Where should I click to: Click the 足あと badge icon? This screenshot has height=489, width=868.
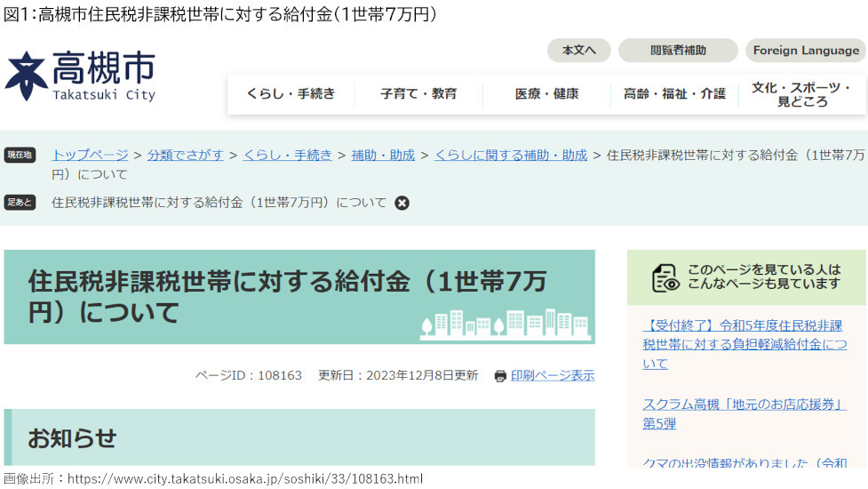pos(20,203)
